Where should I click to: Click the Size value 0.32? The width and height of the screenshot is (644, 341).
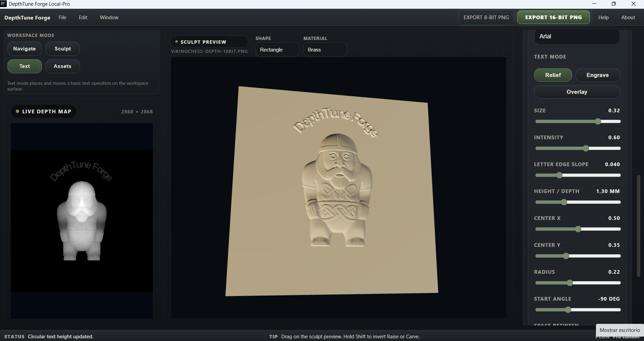[x=614, y=111]
